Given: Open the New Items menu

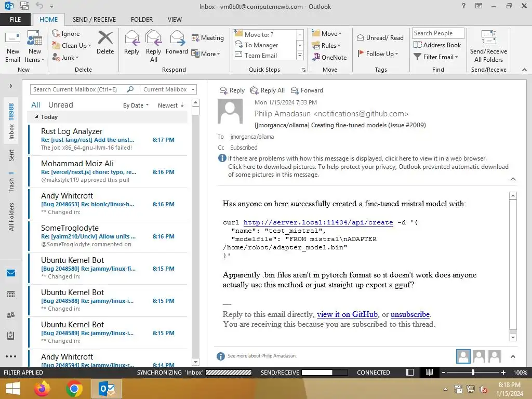Looking at the screenshot, I should [x=35, y=47].
